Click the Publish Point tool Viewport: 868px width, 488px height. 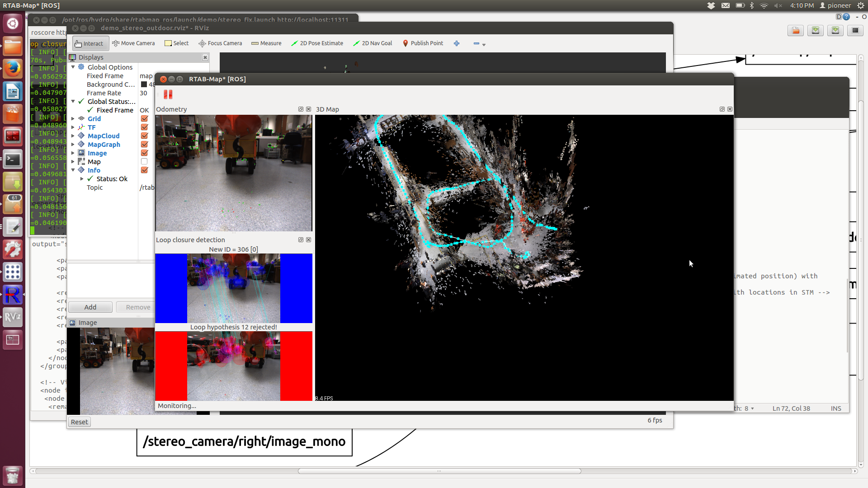click(422, 43)
